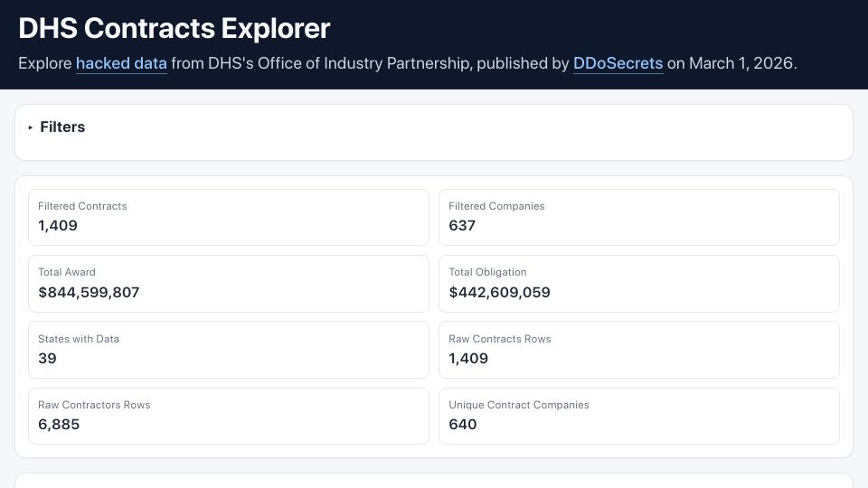Expand the Filters disclosure triangle

click(x=31, y=127)
